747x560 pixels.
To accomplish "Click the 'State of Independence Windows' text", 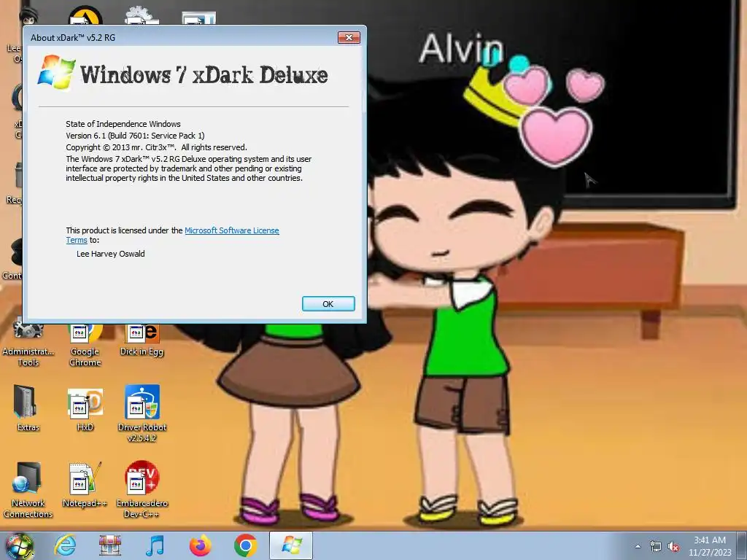I will pyautogui.click(x=123, y=124).
